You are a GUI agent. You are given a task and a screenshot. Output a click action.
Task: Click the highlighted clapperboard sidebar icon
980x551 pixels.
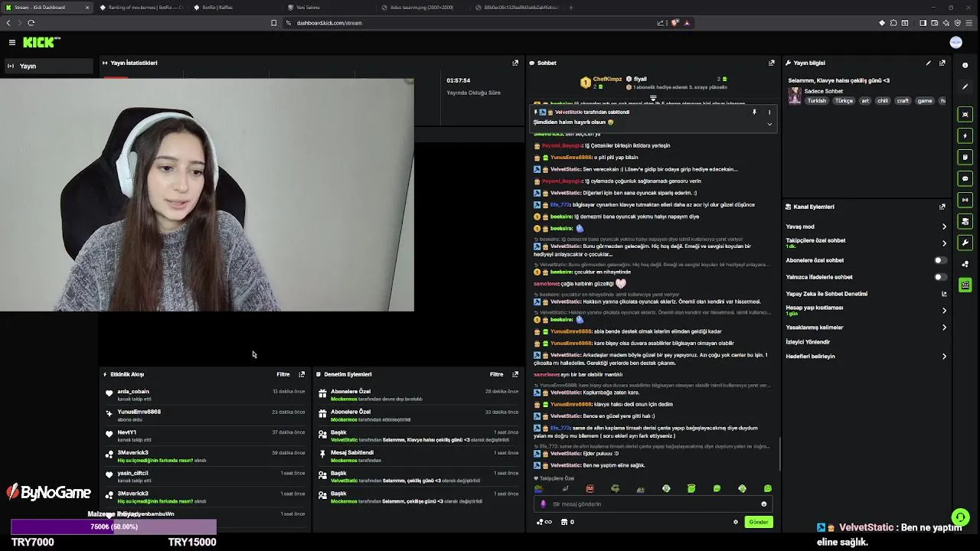[x=965, y=285]
